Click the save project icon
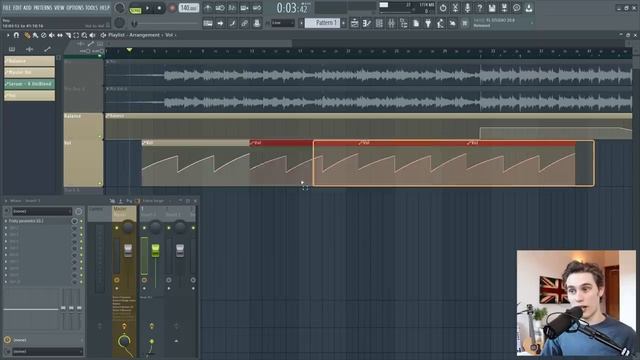Image resolution: width=640 pixels, height=360 pixels. tap(492, 8)
